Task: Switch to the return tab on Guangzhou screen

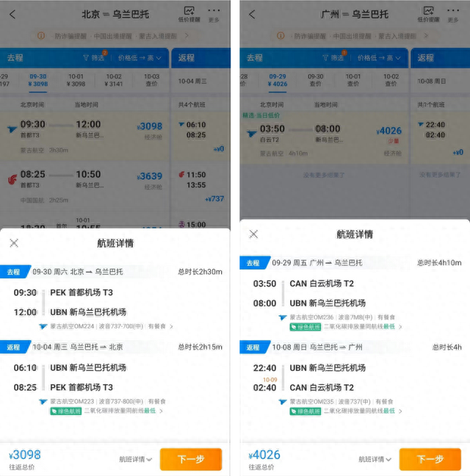Action: point(440,58)
